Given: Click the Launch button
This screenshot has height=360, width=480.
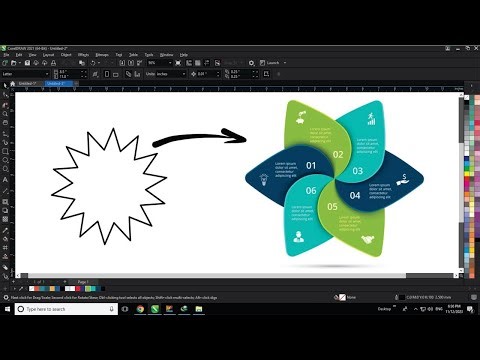Looking at the screenshot, I should tap(270, 63).
